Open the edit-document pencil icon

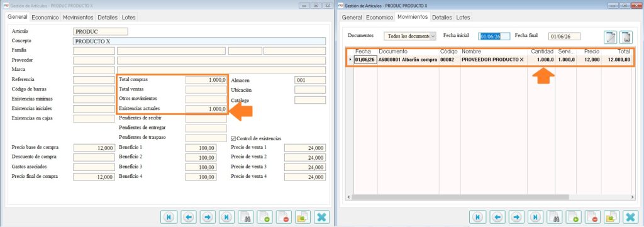[x=610, y=37]
